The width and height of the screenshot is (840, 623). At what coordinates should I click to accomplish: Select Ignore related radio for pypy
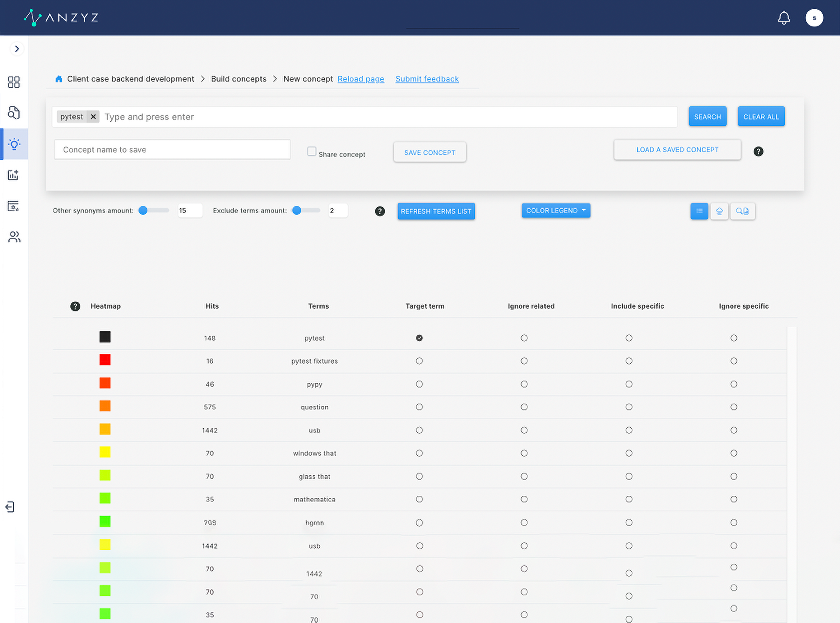pyautogui.click(x=524, y=384)
